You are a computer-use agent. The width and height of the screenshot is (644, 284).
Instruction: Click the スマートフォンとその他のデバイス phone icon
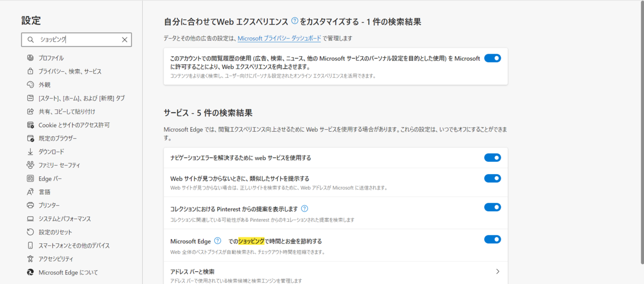coord(30,245)
